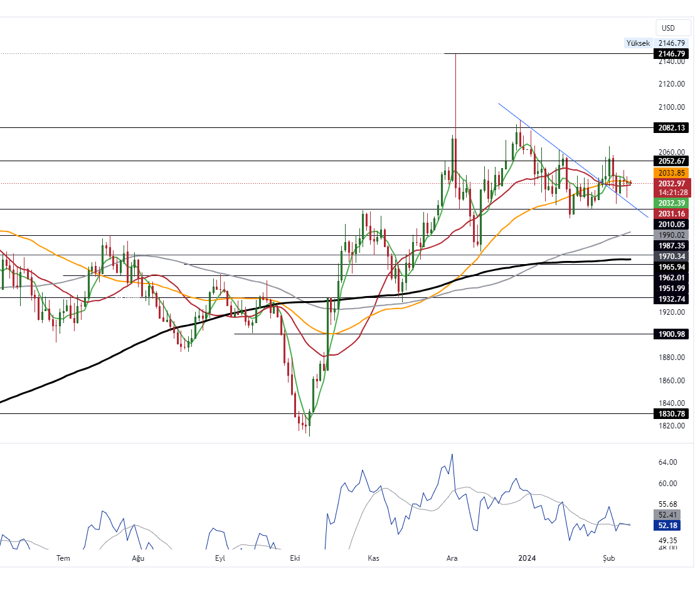
Task: Select the 2010.05 support level label
Action: 671,224
